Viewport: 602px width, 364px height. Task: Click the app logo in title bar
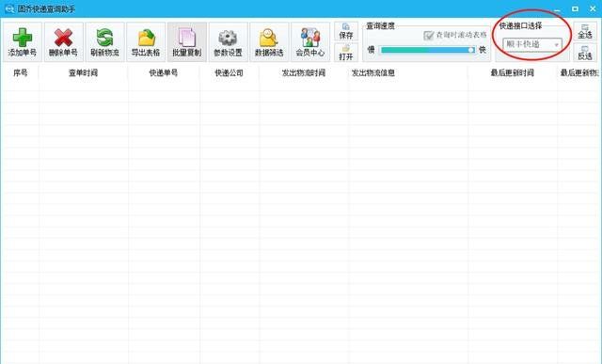pos(9,8)
